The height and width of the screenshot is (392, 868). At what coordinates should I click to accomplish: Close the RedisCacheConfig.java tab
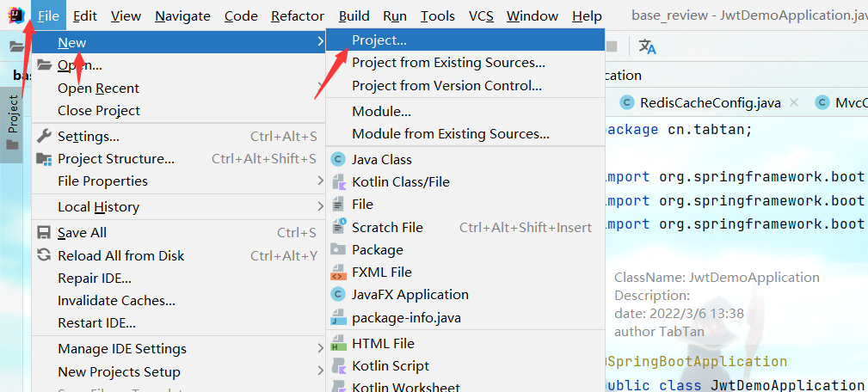[794, 102]
